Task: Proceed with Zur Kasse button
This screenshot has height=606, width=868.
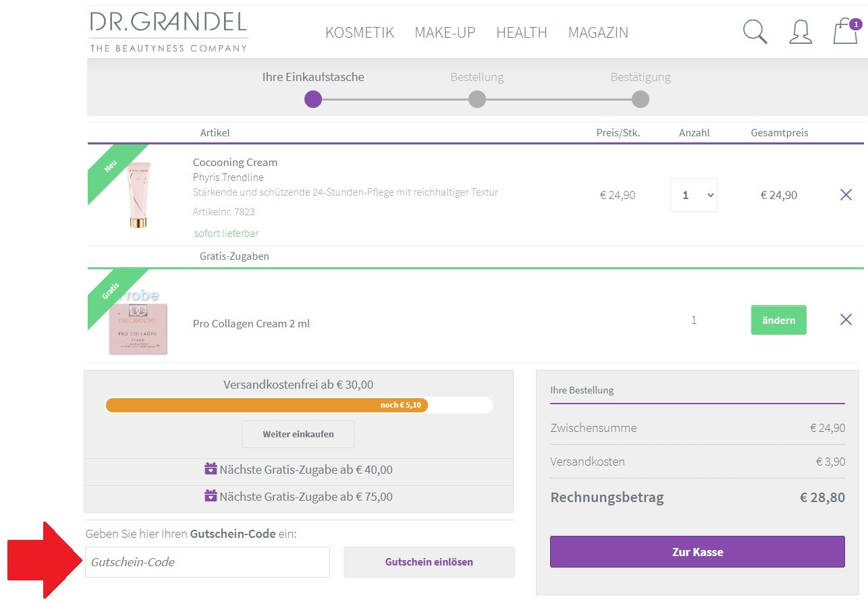Action: point(697,551)
